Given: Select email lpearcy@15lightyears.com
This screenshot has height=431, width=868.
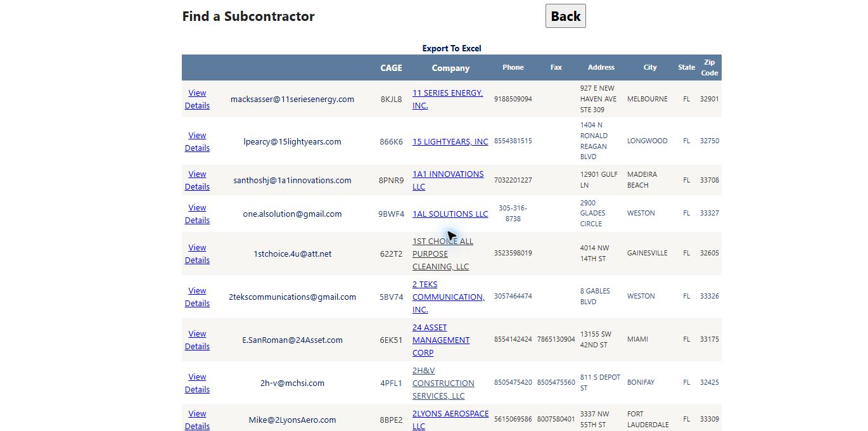Looking at the screenshot, I should (x=292, y=142).
